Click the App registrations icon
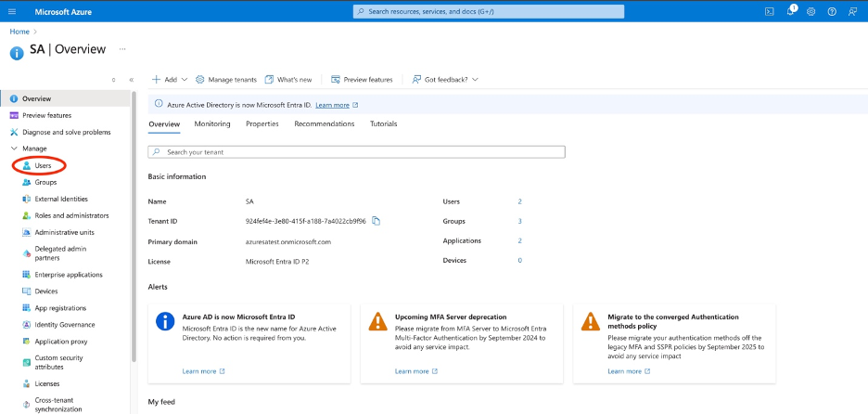Viewport: 868px width, 414px height. pyautogui.click(x=26, y=307)
